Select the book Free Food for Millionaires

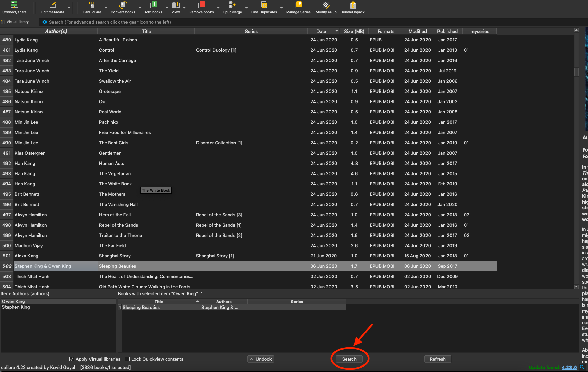(x=125, y=132)
